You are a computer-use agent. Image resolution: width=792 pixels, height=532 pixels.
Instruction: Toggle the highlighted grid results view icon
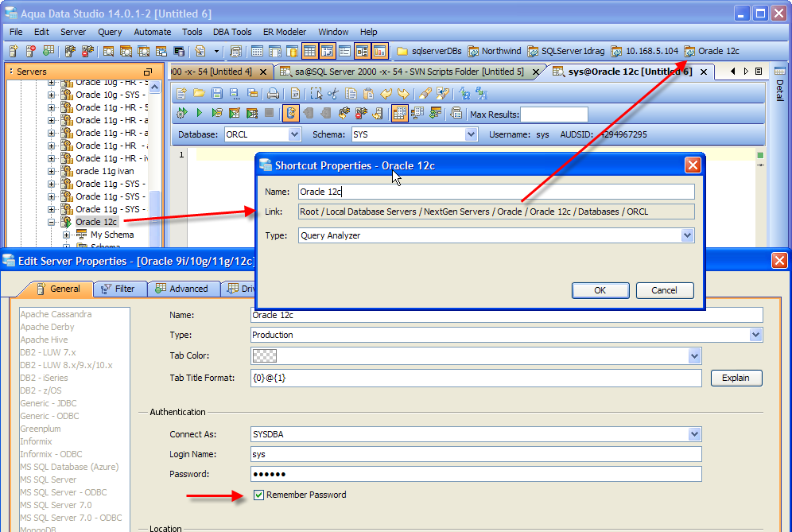pos(399,113)
